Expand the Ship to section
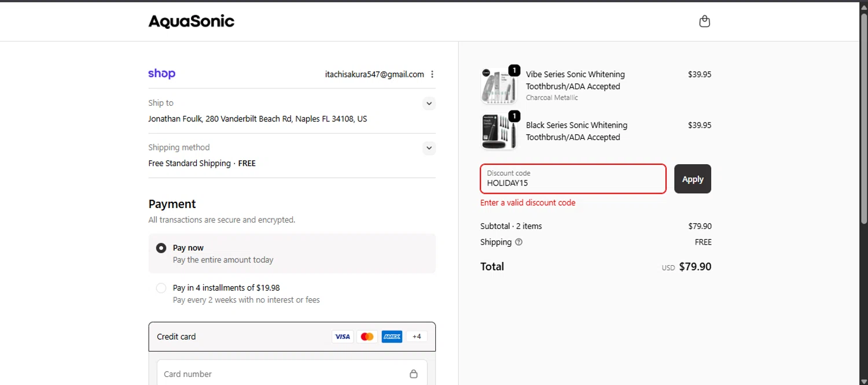The width and height of the screenshot is (868, 385). [429, 103]
